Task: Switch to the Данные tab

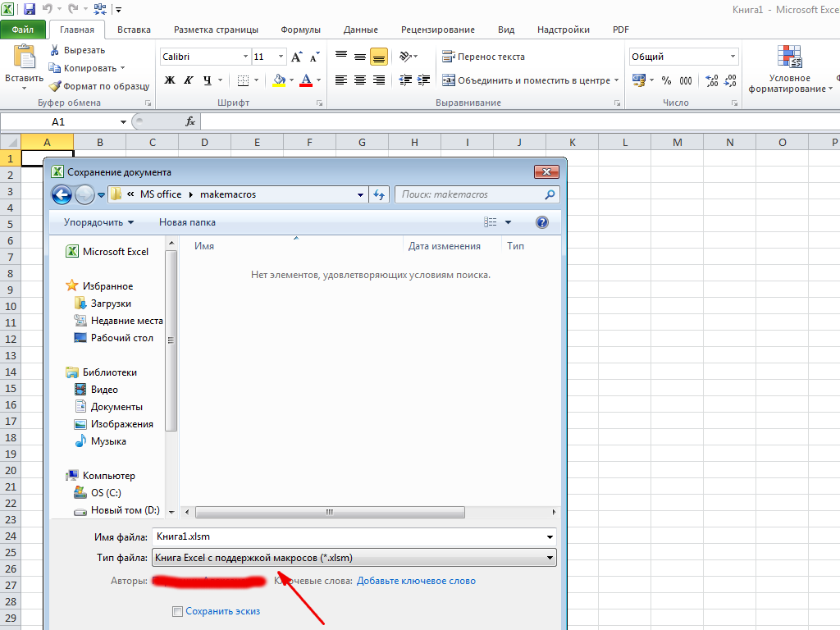Action: (x=361, y=30)
